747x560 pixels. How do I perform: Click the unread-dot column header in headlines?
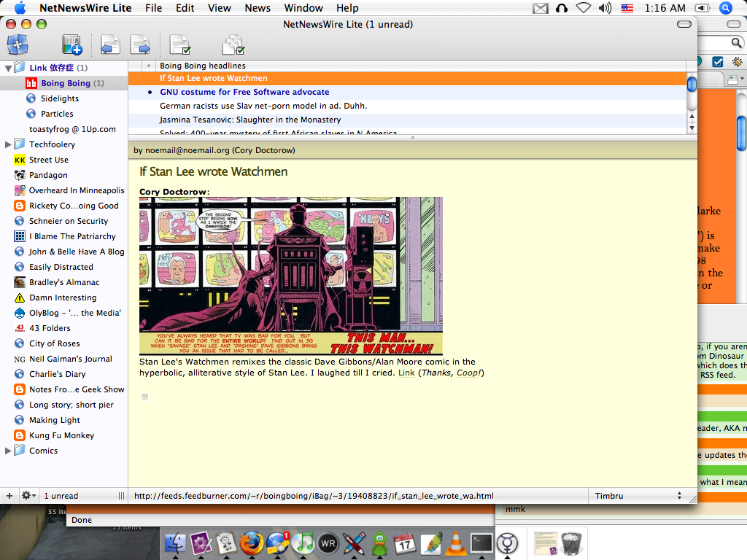149,66
